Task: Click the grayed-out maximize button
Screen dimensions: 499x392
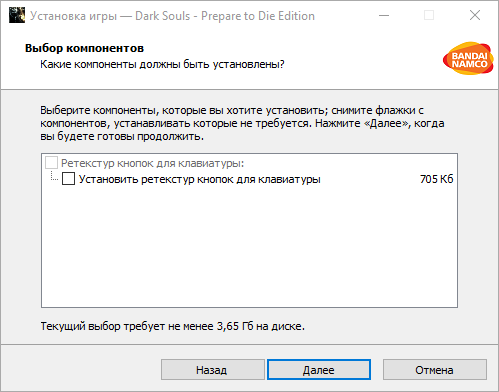Action: coord(429,15)
